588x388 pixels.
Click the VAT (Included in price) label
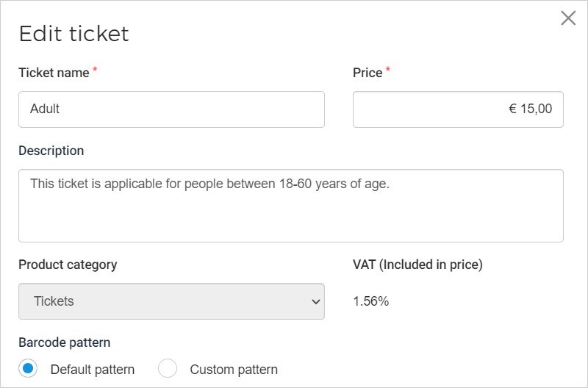point(417,265)
